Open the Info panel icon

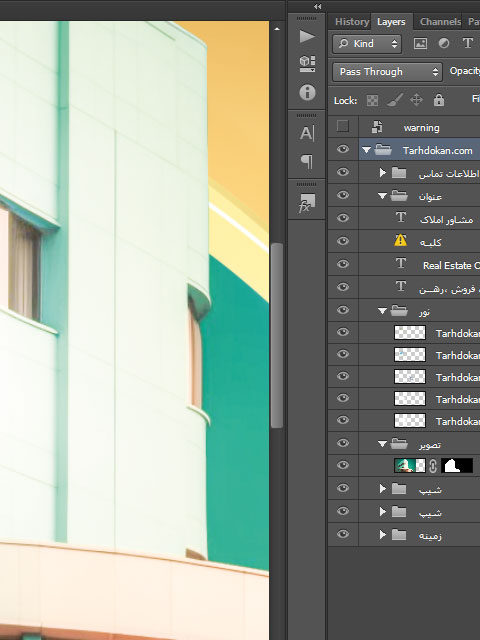point(307,92)
